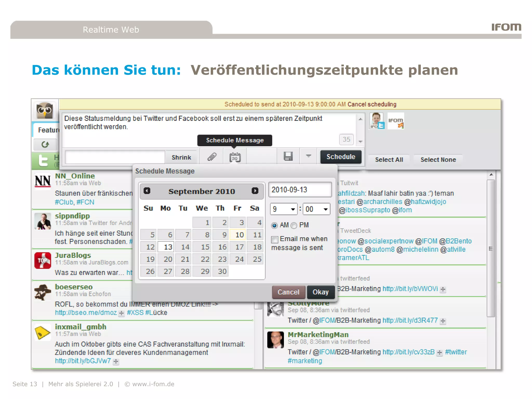Open MrMarketingMan username link

318,335
